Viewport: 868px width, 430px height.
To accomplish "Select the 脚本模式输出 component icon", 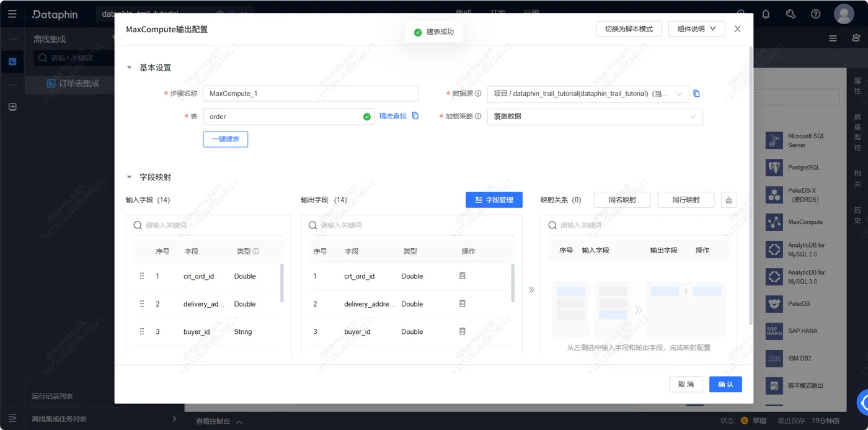I will 774,386.
